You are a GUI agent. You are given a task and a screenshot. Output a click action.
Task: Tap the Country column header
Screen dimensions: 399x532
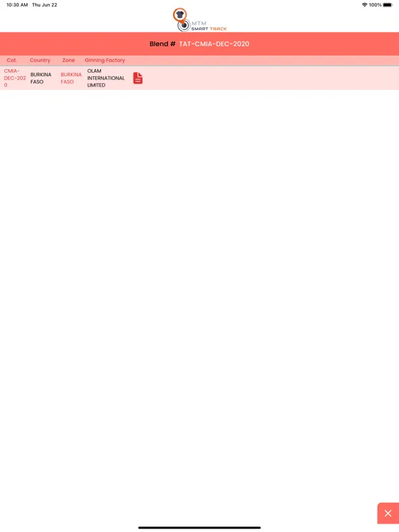[40, 60]
